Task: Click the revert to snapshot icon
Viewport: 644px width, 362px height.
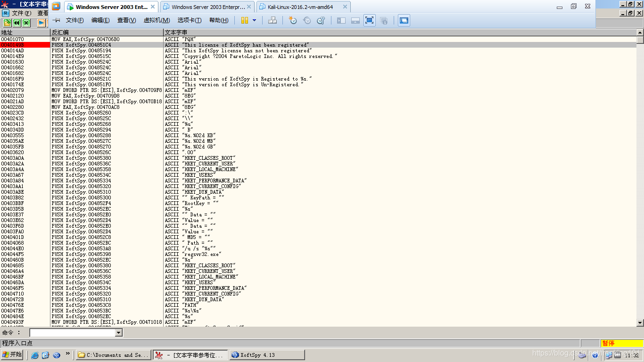Action: (307, 20)
